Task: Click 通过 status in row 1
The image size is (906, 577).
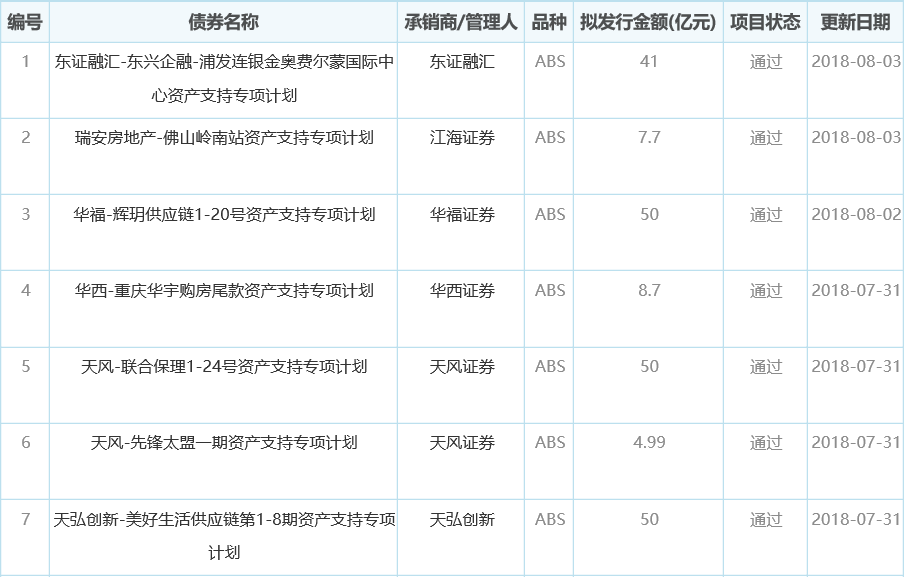Action: 766,62
